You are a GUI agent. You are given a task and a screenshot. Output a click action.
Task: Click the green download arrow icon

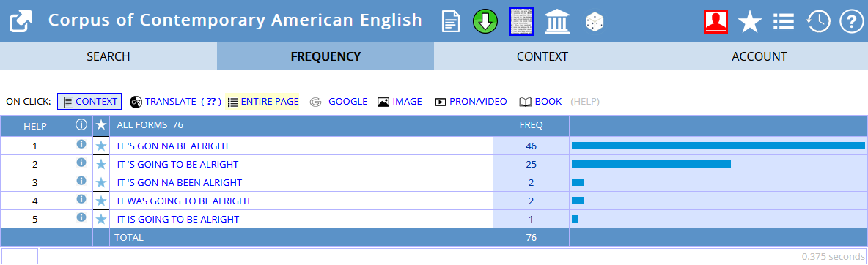tap(485, 21)
